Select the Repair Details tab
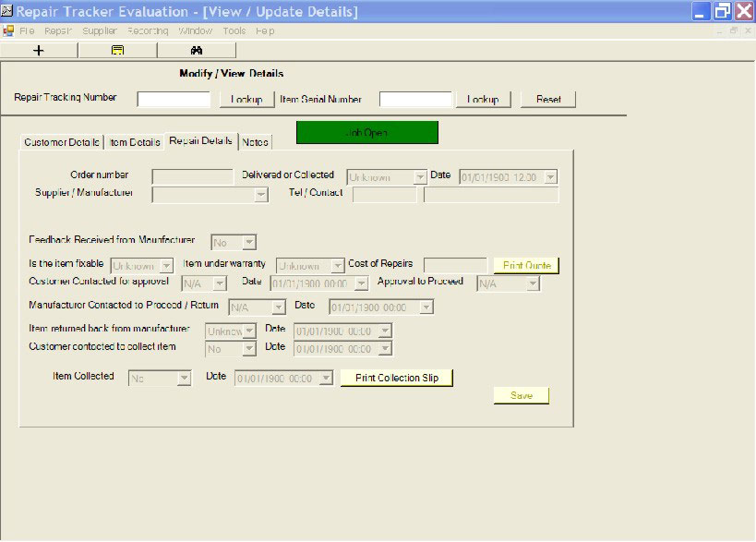This screenshot has height=542, width=756. tap(200, 140)
